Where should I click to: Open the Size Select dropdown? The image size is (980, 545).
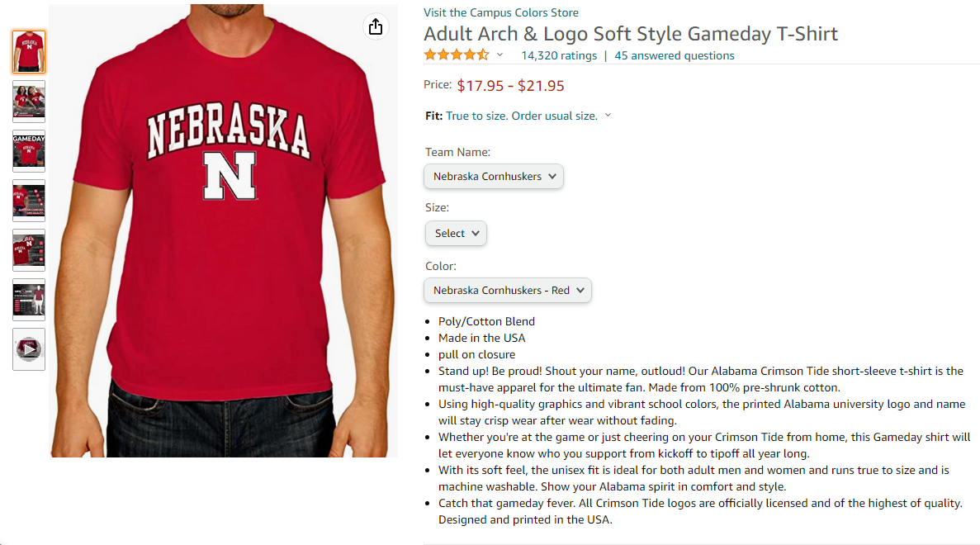(x=456, y=234)
